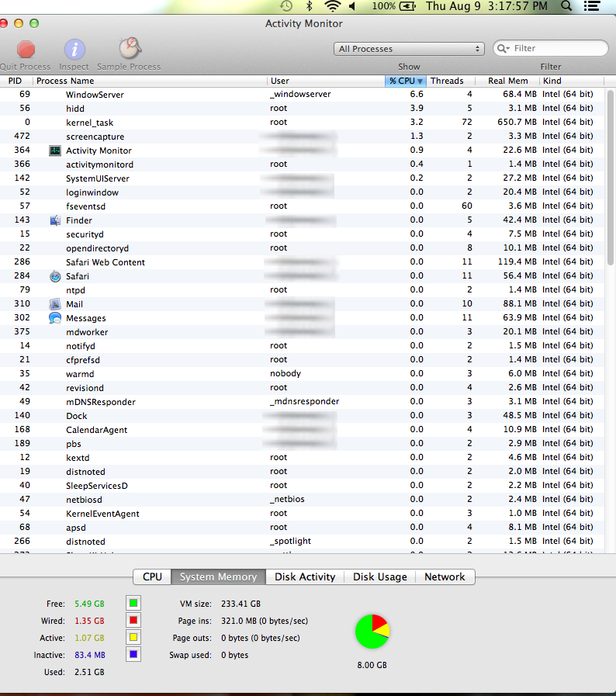Click the Sample Process icon
This screenshot has height=696, width=616.
point(130,48)
